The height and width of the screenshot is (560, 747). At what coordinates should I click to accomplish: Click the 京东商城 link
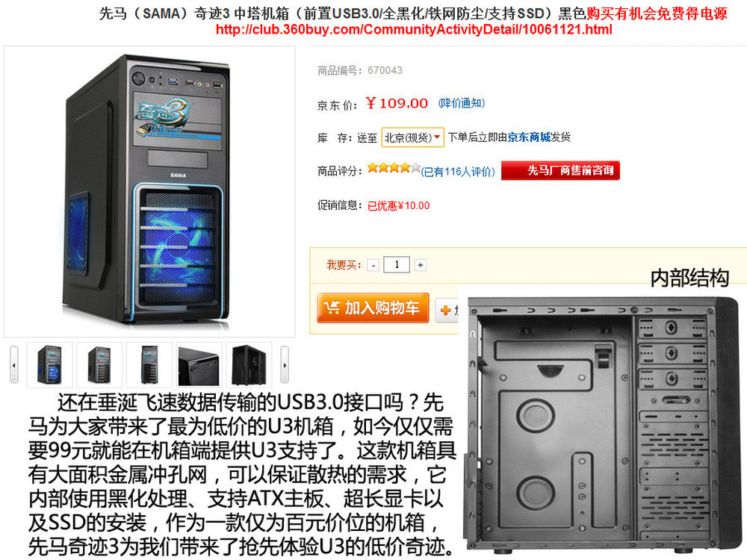529,137
